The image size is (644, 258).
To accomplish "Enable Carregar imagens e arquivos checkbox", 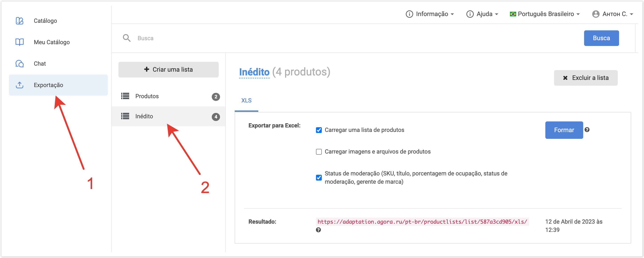I will pos(319,152).
